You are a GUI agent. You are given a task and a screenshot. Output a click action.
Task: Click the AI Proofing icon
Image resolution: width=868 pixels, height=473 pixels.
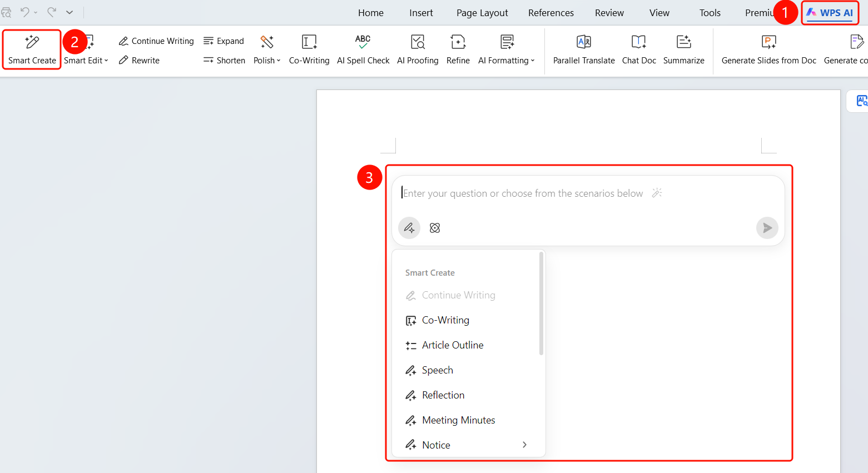click(x=418, y=42)
